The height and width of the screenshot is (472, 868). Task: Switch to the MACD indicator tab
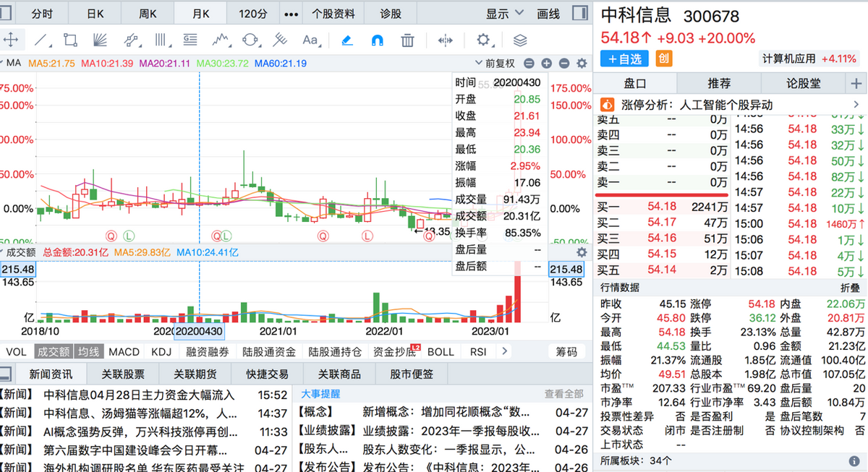coord(124,351)
